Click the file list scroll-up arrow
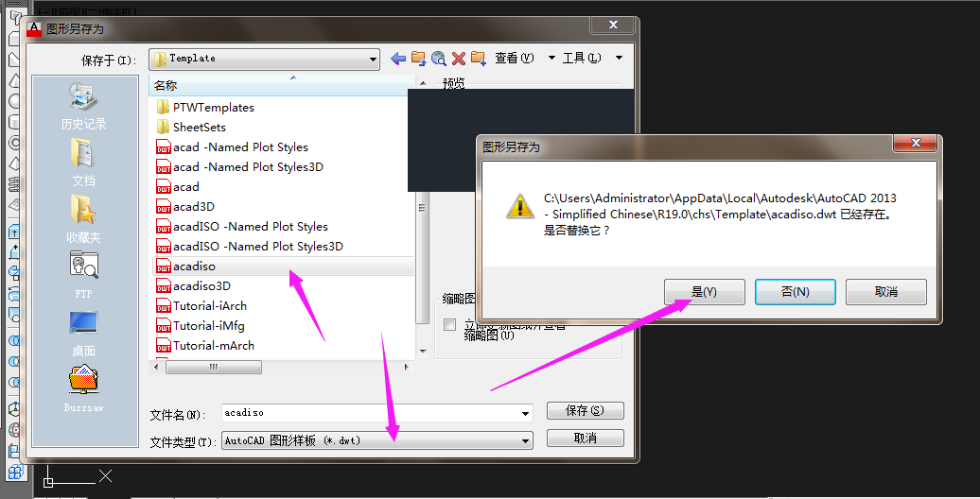 423,83
